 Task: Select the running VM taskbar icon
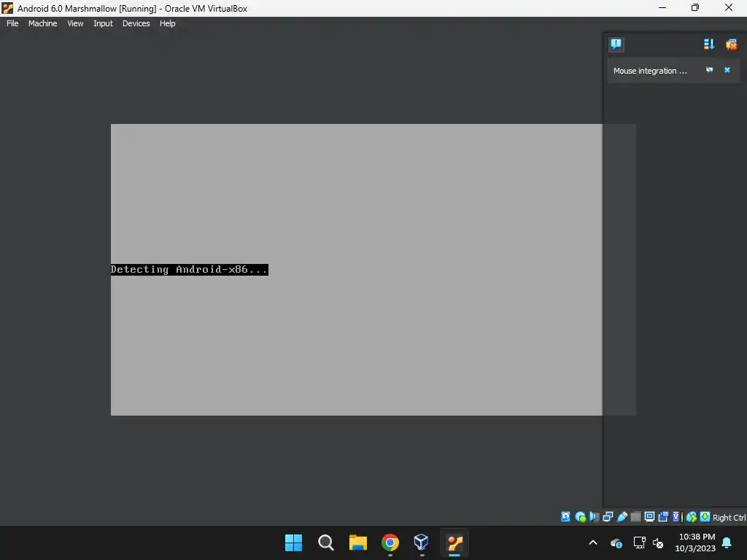pyautogui.click(x=454, y=542)
